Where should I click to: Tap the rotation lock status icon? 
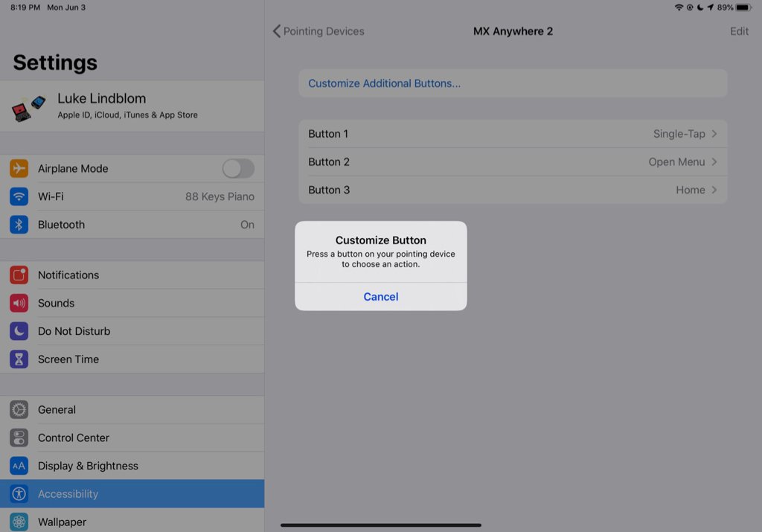690,7
